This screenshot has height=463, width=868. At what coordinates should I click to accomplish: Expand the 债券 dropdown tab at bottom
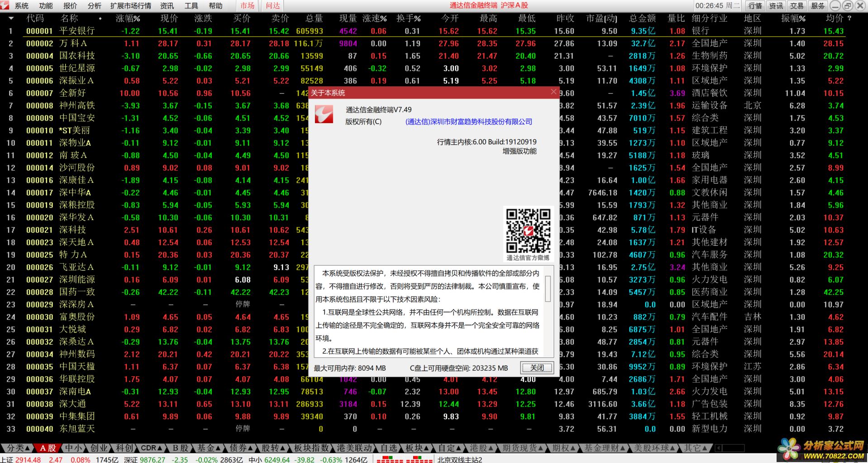[x=241, y=448]
